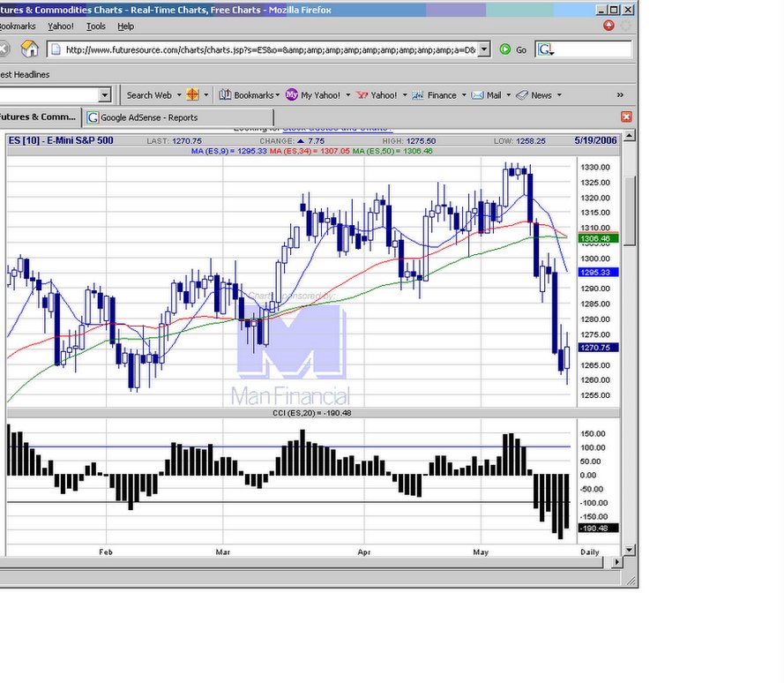The image size is (784, 683).
Task: Click the vertical scrollbar thumb of the page
Action: [630, 211]
